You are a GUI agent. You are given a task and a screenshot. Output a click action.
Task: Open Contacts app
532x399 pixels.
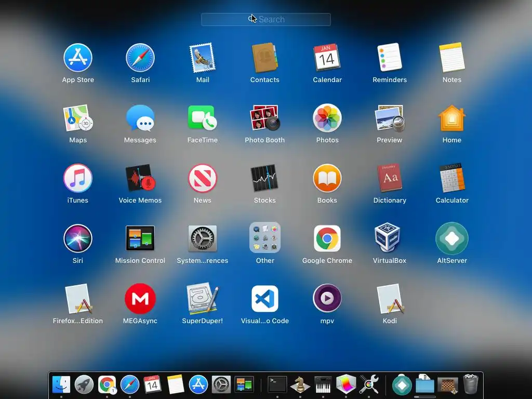click(264, 58)
